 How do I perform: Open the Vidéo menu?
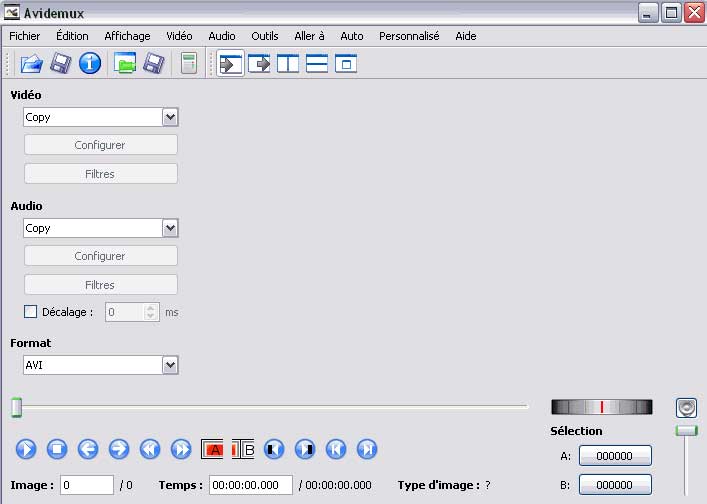point(179,36)
